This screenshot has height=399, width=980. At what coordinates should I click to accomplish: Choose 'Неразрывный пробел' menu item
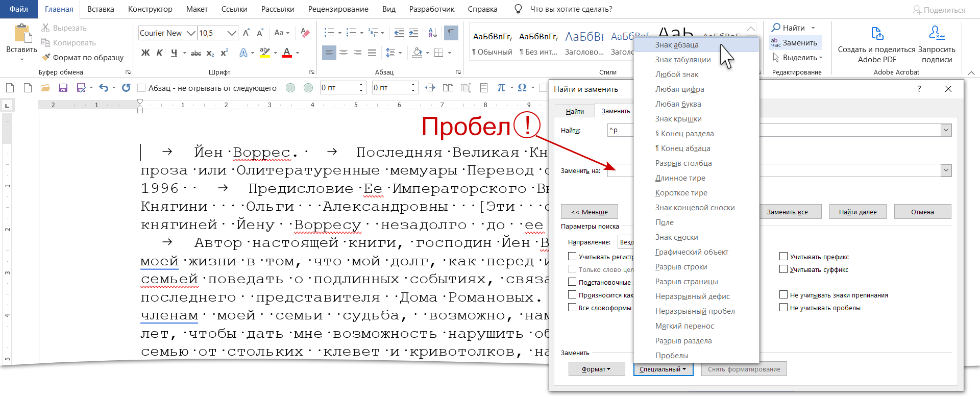(x=696, y=311)
